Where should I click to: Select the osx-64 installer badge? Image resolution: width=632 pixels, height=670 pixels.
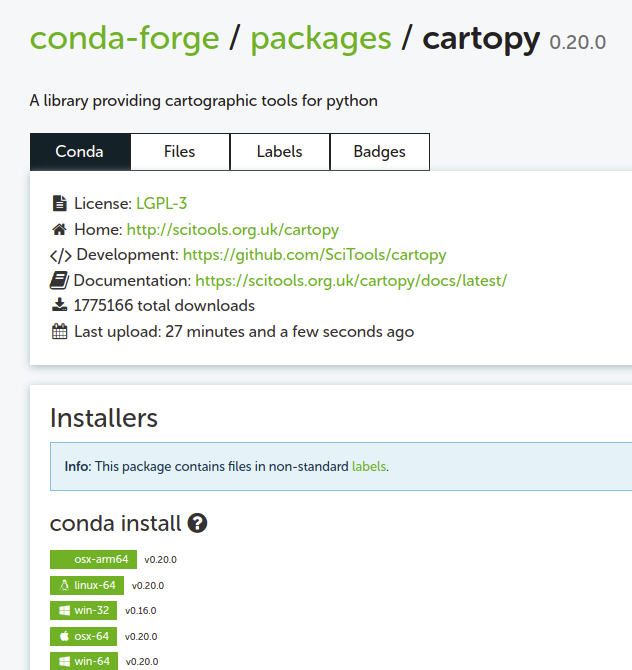[83, 636]
